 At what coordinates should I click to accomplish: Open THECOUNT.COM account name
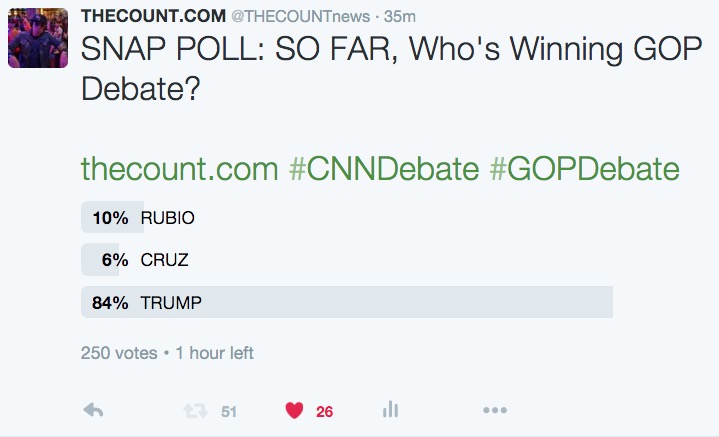[167, 18]
